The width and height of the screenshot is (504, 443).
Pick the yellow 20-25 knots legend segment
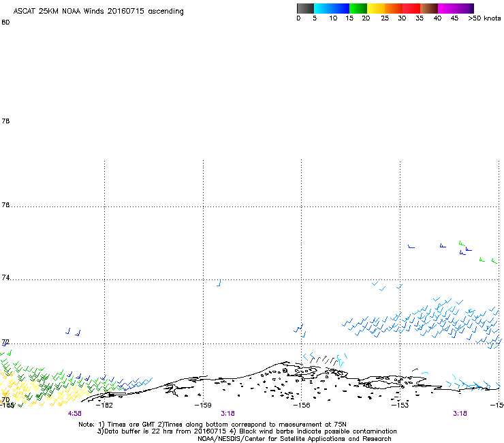point(376,8)
